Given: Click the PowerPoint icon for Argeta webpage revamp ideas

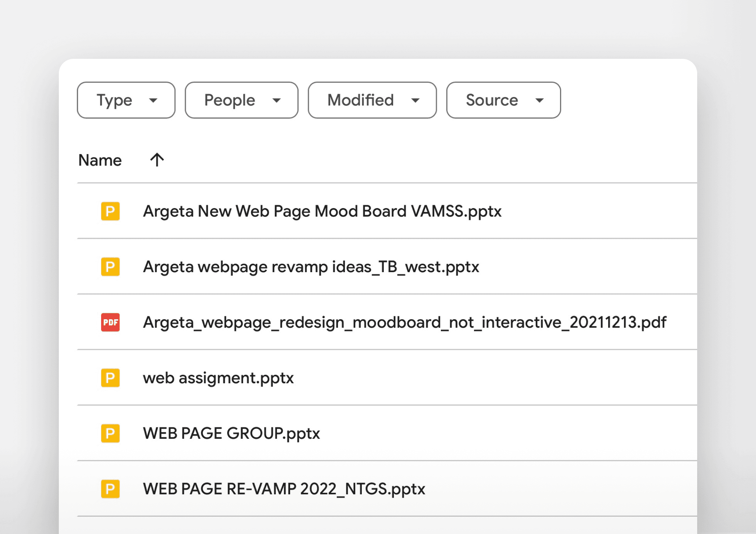Looking at the screenshot, I should point(110,267).
